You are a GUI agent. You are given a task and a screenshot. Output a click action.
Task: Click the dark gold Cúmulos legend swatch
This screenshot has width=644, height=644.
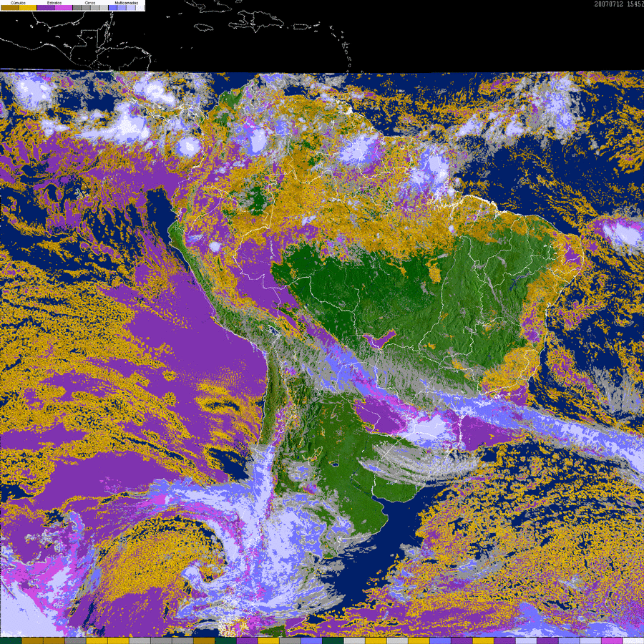coord(10,7)
